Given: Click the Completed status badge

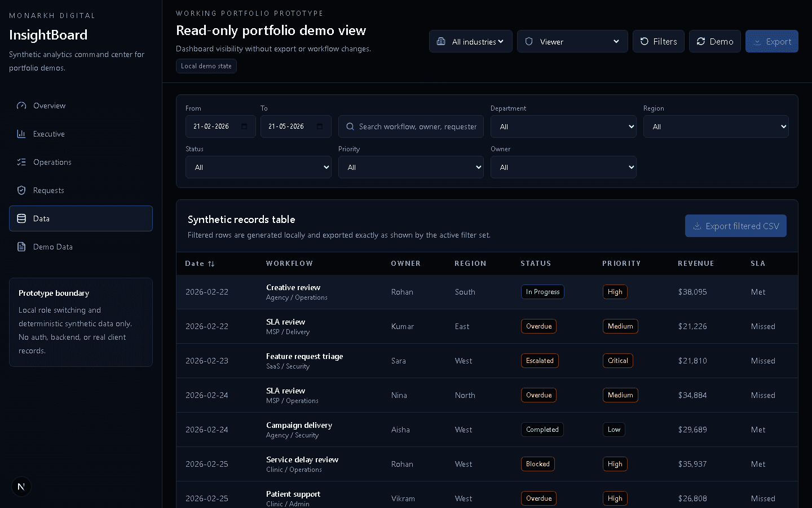Looking at the screenshot, I should [542, 430].
